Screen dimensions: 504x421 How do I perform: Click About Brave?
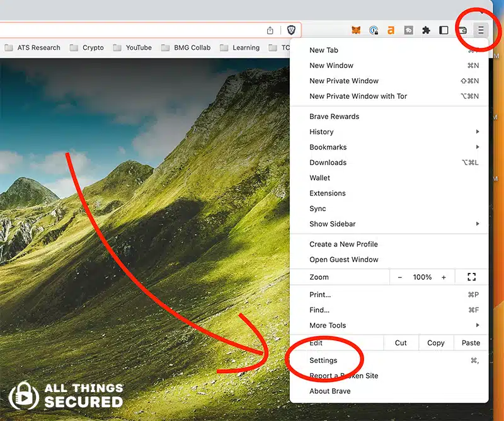[329, 391]
